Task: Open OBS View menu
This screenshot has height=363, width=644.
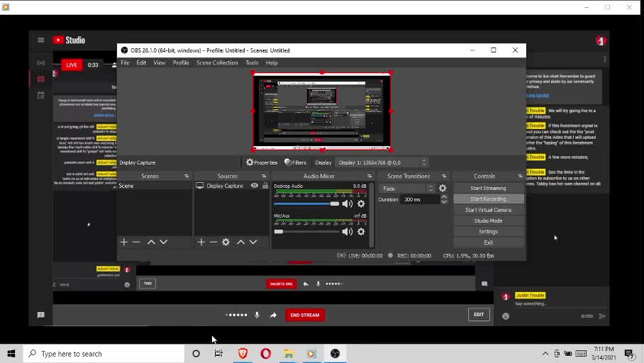Action: pyautogui.click(x=160, y=63)
